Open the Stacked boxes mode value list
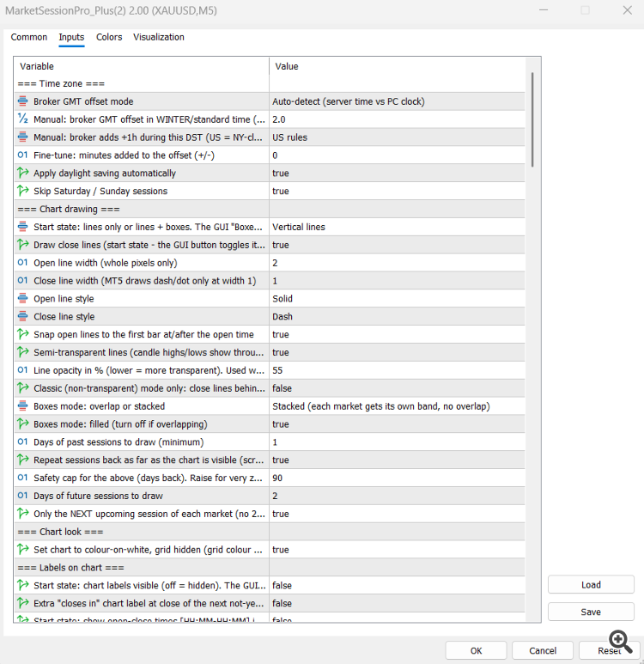Viewport: 644px width, 664px height. click(398, 406)
